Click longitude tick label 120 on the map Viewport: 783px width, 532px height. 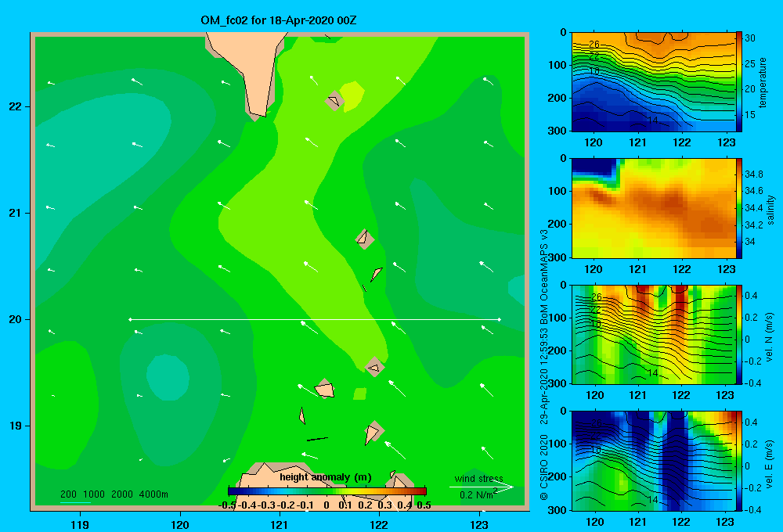coord(180,524)
